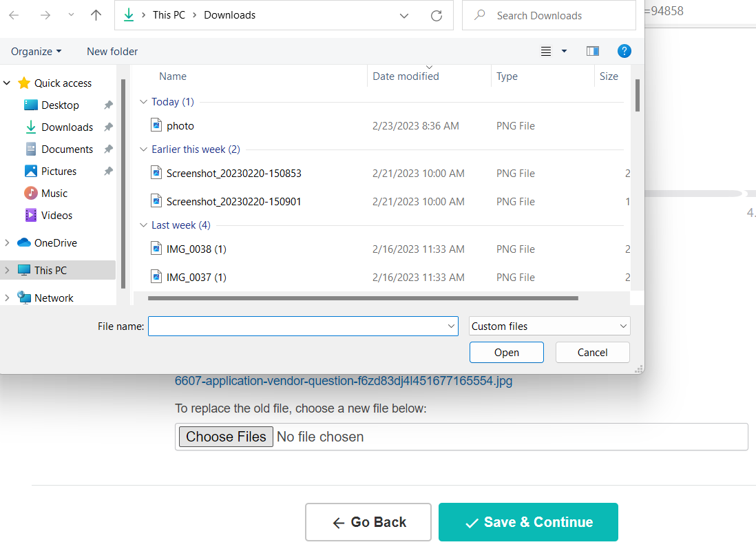Select file IMG_0038 (1)

click(x=196, y=249)
